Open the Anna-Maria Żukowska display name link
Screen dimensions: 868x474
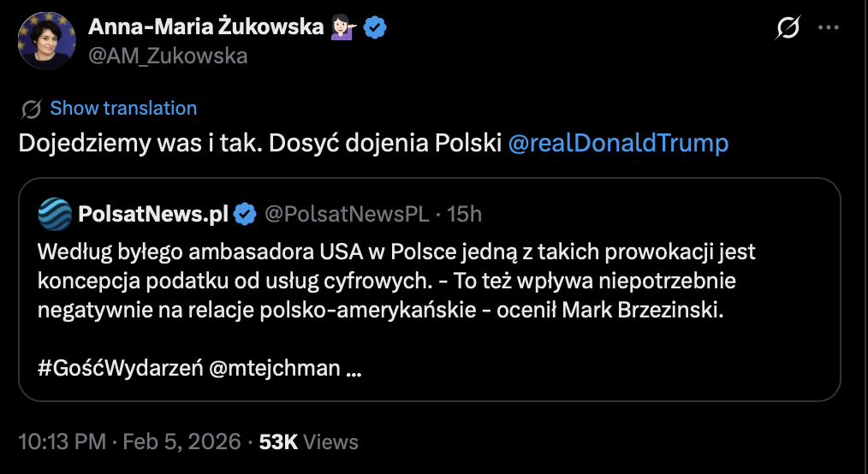coord(207,27)
